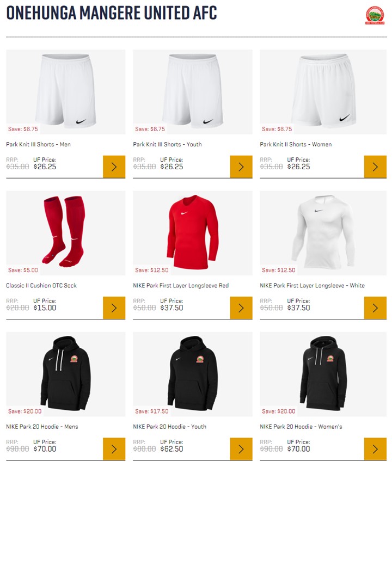
Task: Open Park First Layer Longsleeve Red arrow button
Action: (241, 308)
